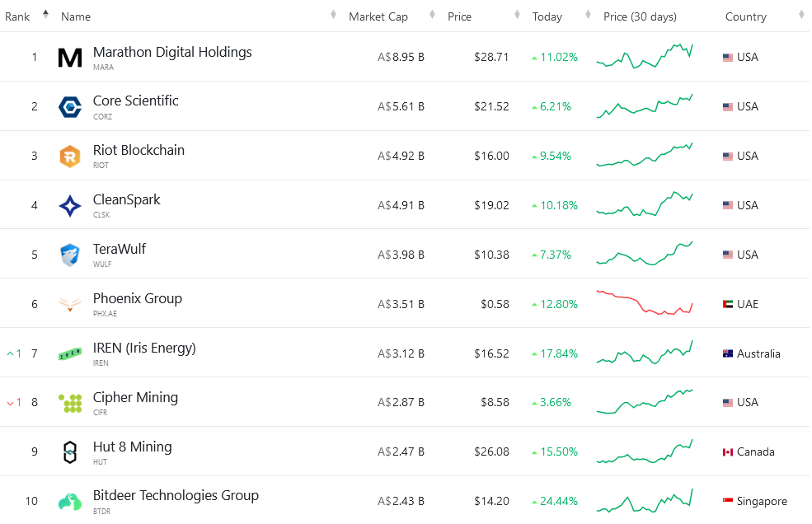Click the Core Scientific logo icon
The width and height of the screenshot is (812, 524).
tap(70, 107)
